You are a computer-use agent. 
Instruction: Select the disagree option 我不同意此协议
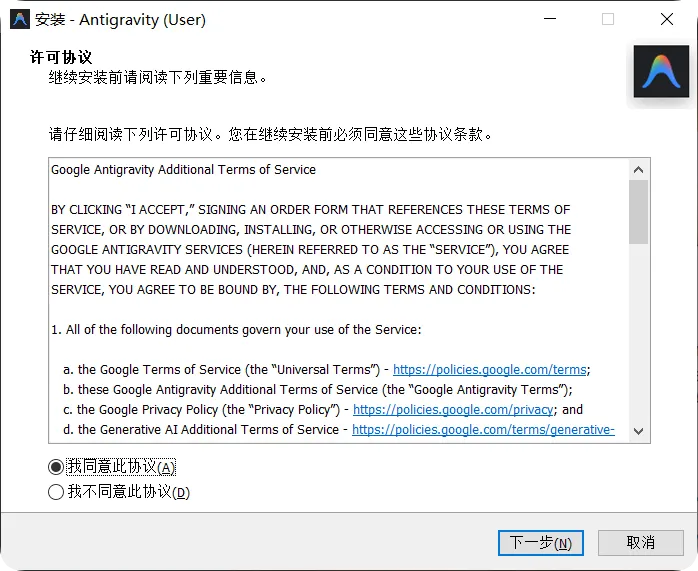point(56,492)
